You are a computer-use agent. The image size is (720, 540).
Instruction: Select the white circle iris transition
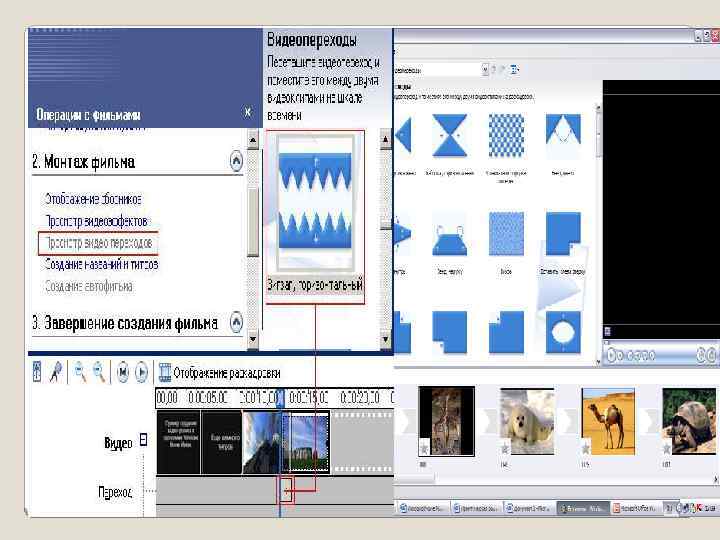[x=563, y=332]
